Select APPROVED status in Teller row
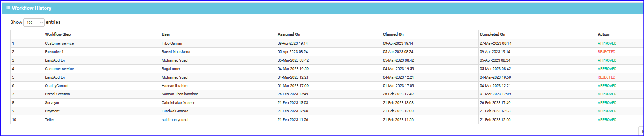Screen dimensions: 644x136 [607, 120]
